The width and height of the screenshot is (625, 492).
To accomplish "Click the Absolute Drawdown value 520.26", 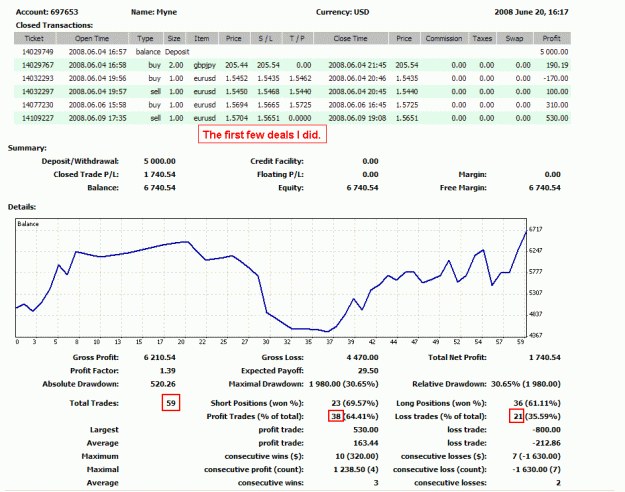I will [163, 384].
